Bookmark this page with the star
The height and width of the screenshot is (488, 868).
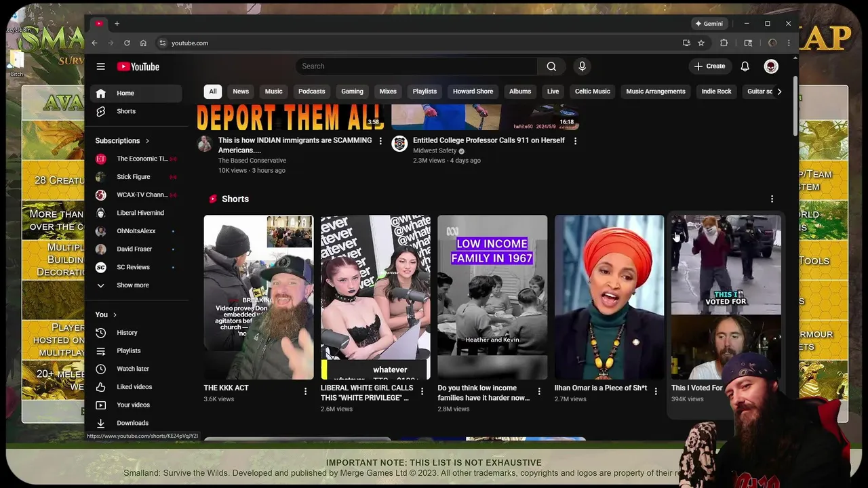701,43
